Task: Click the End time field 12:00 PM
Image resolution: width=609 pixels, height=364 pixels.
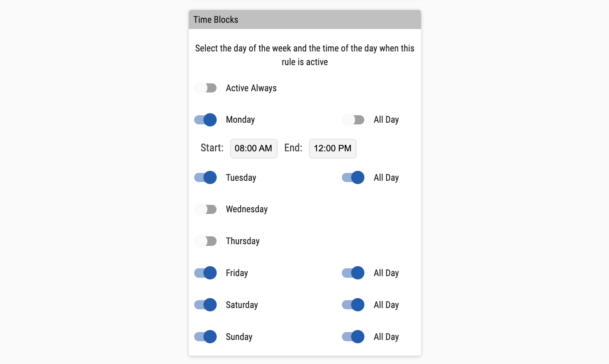Action: [x=332, y=148]
